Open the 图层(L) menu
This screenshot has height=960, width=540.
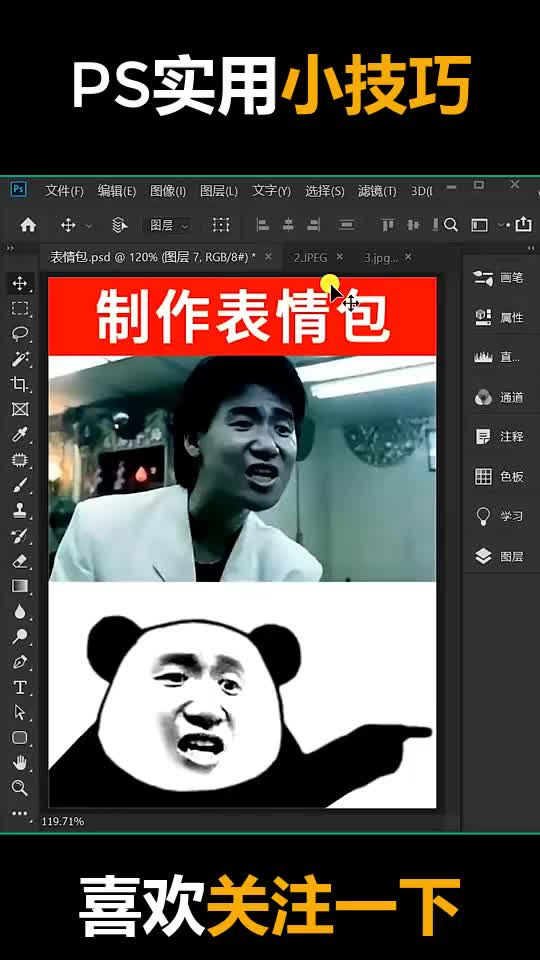coord(219,191)
